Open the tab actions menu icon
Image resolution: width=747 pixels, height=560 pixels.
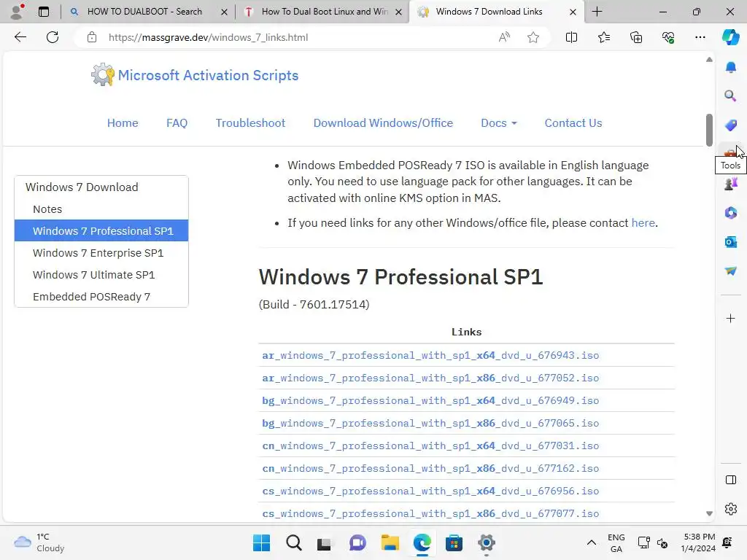tap(43, 12)
